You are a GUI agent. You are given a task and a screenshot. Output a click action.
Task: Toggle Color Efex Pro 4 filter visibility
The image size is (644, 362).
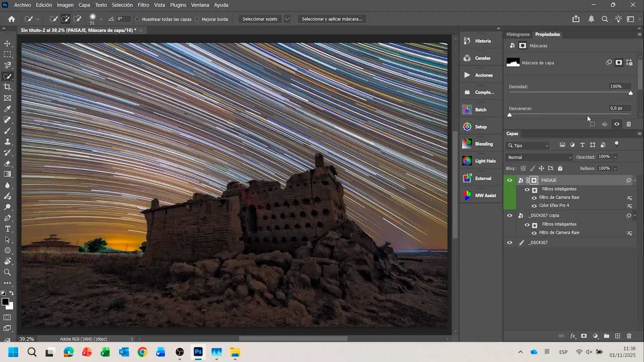coord(534,206)
